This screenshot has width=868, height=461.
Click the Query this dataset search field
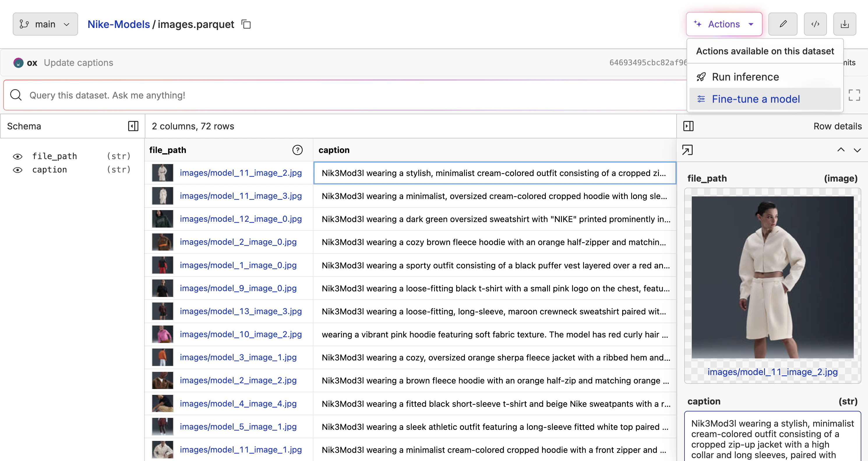click(x=337, y=95)
